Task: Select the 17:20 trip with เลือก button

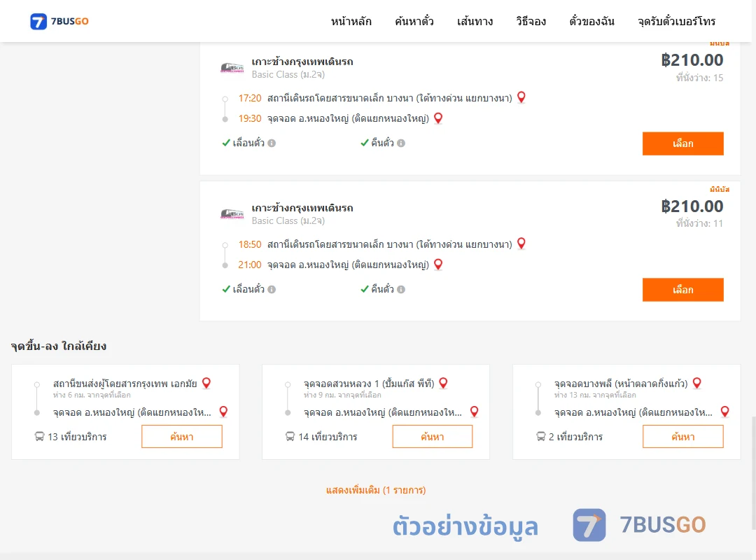Action: pos(682,143)
